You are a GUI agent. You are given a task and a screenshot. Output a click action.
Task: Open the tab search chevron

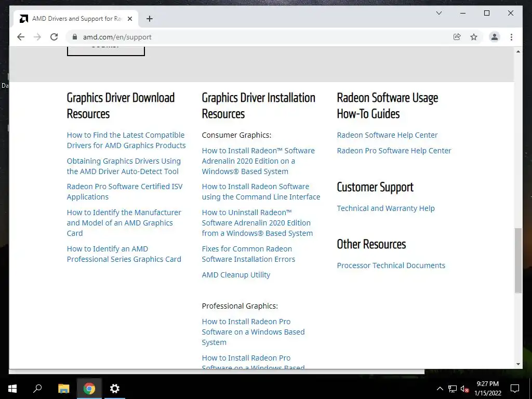438,13
